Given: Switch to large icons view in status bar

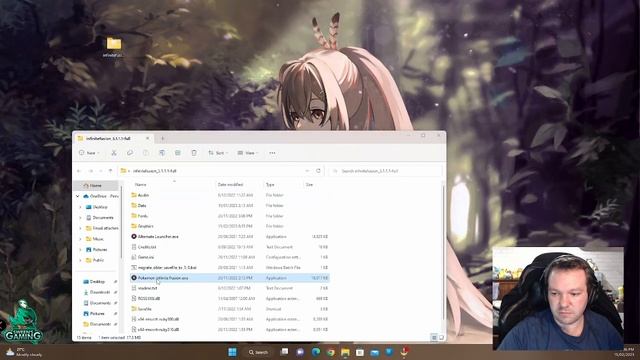Looking at the screenshot, I should point(441,337).
